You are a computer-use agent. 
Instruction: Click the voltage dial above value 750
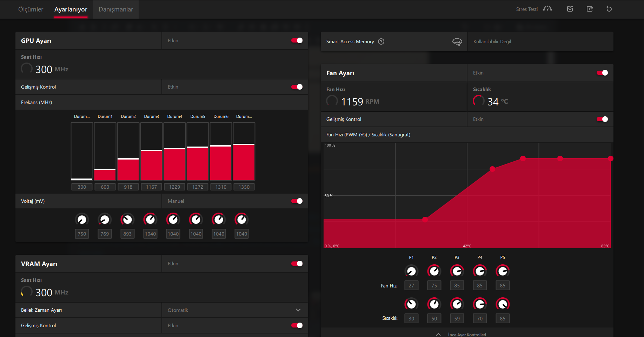[x=82, y=220]
